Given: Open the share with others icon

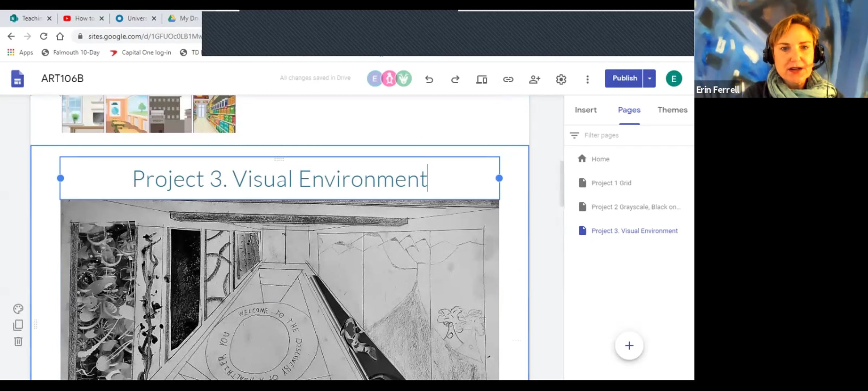Looking at the screenshot, I should [535, 79].
